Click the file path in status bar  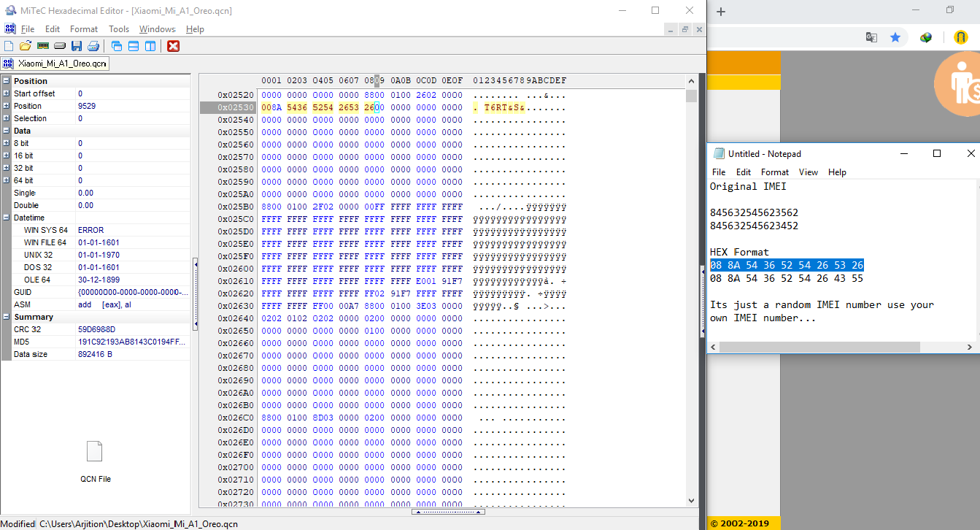pyautogui.click(x=138, y=523)
